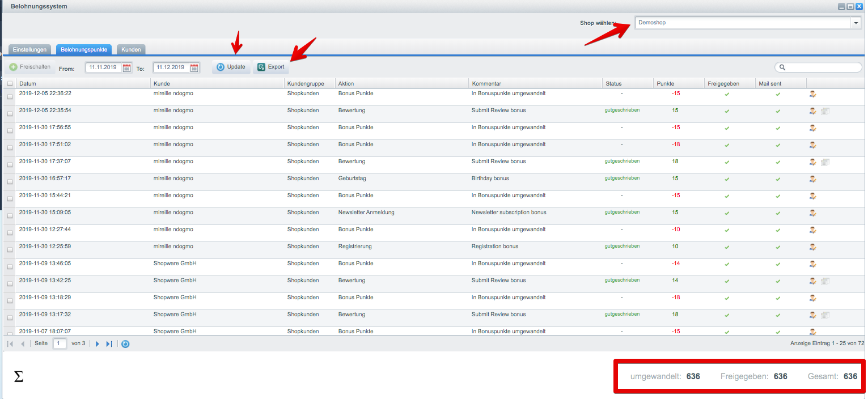This screenshot has width=868, height=399.
Task: Switch to the Kunden tab
Action: pos(131,50)
